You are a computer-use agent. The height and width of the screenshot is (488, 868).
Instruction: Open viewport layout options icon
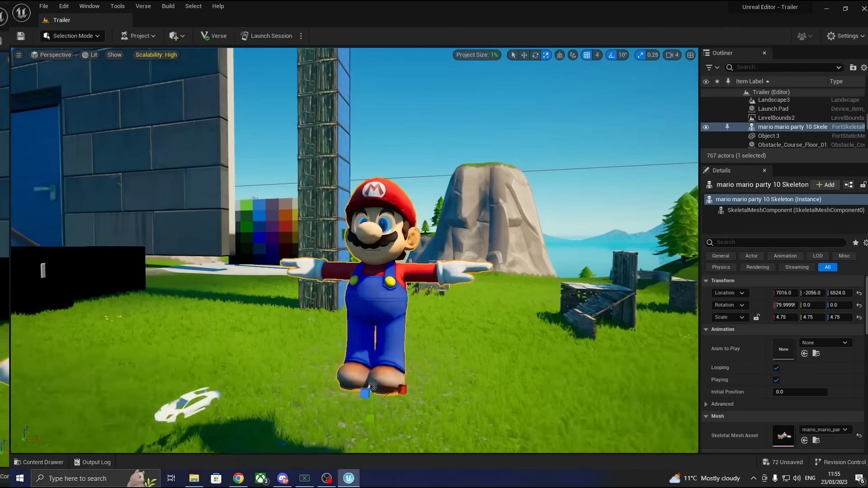(690, 55)
